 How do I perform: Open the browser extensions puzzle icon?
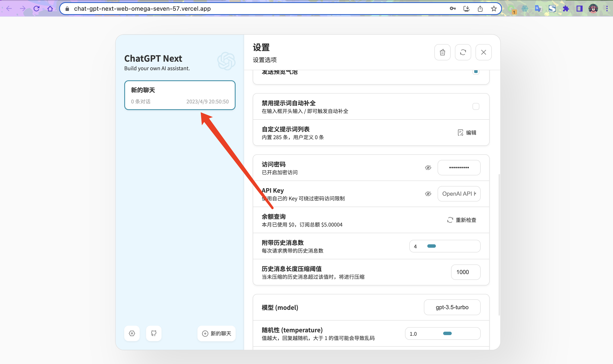(566, 9)
